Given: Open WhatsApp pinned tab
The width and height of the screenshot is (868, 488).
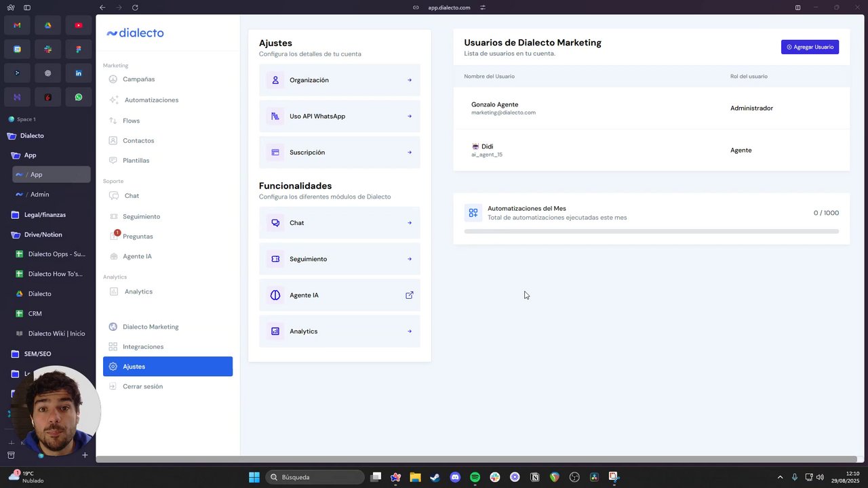Looking at the screenshot, I should (79, 97).
